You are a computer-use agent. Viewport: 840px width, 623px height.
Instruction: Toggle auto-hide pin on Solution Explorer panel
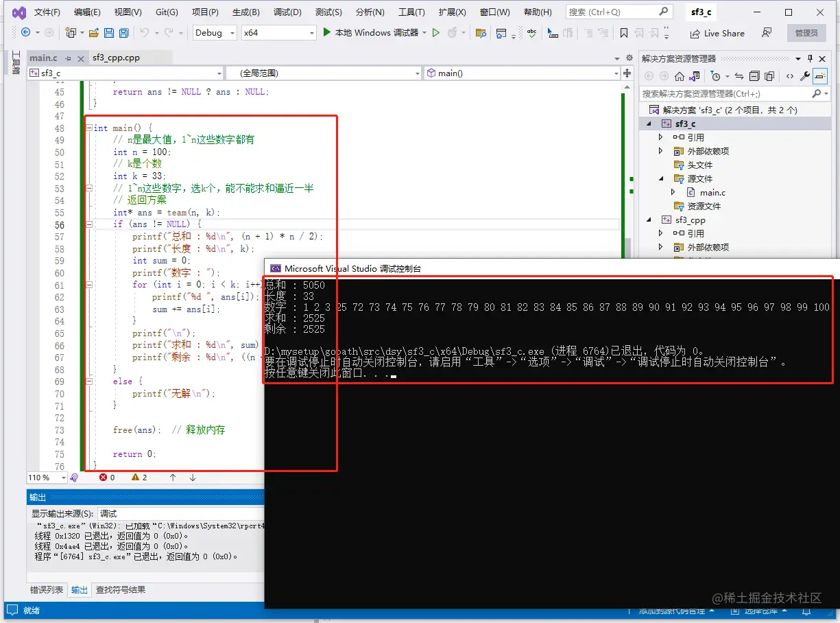click(810, 58)
